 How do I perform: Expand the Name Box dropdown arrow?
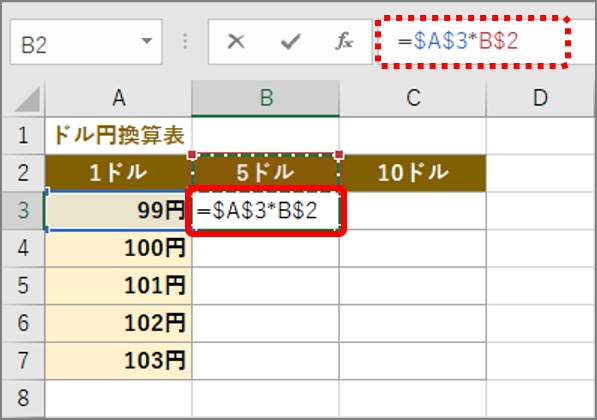tap(147, 41)
